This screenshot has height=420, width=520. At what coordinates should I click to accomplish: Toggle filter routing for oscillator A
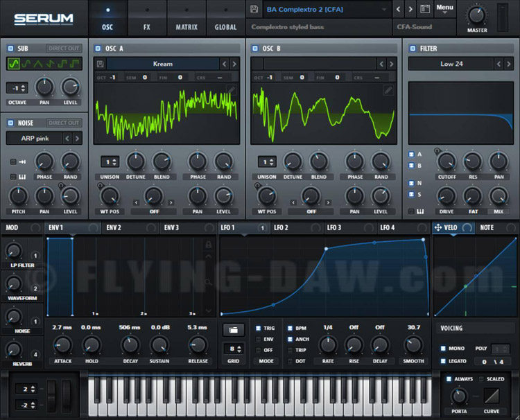click(411, 154)
